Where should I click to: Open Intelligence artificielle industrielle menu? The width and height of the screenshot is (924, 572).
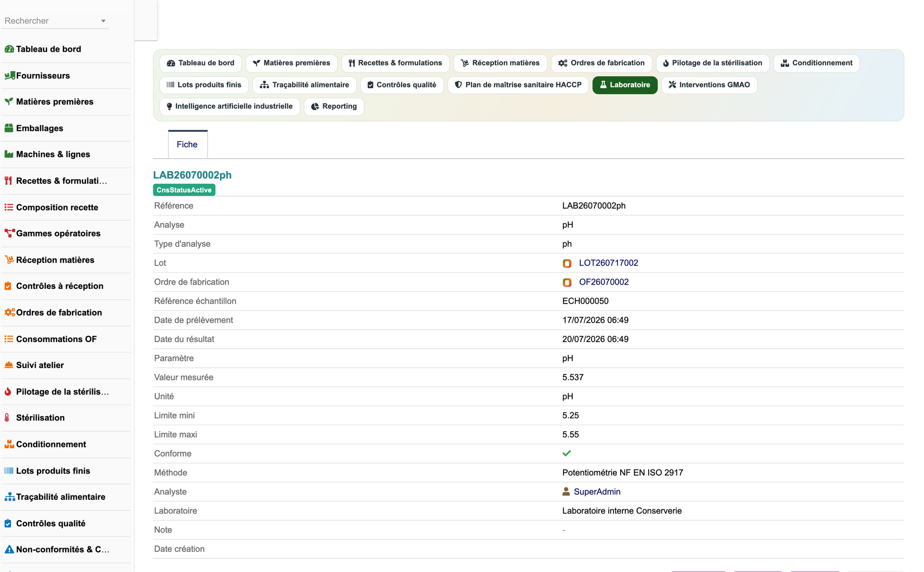[x=229, y=106]
